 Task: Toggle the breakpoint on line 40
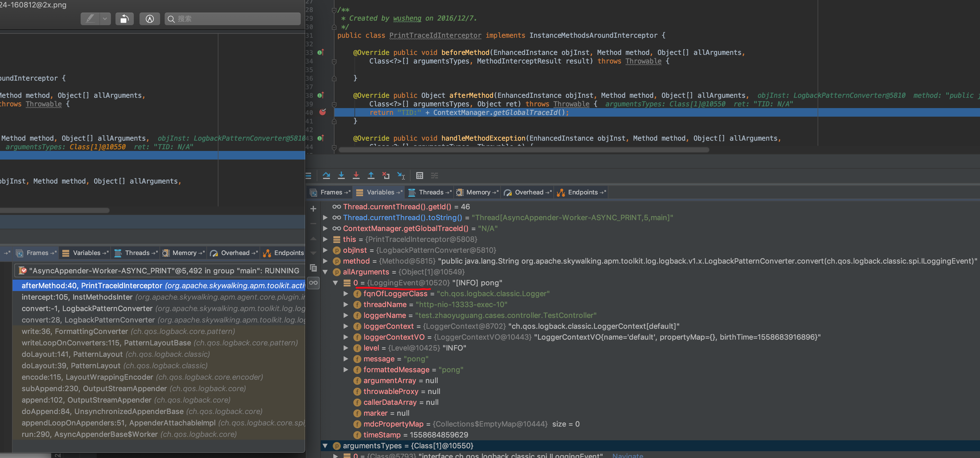322,112
